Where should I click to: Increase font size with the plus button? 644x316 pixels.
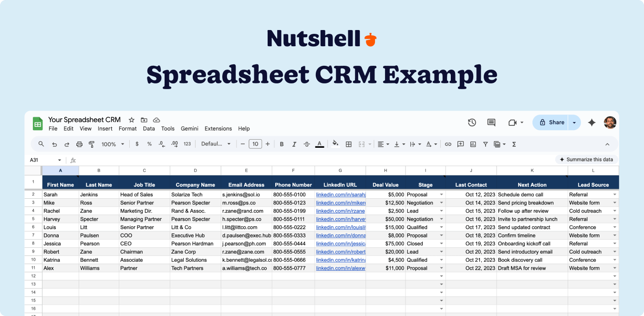(x=268, y=144)
